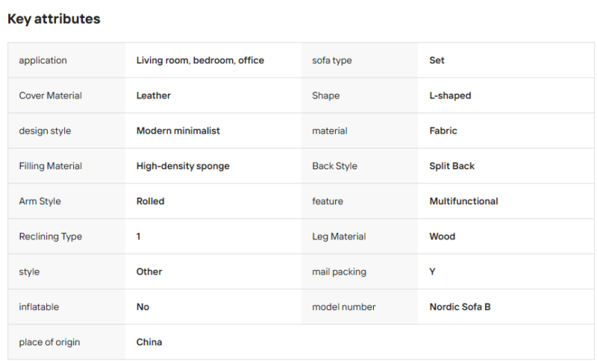The height and width of the screenshot is (364, 597).
Task: Select the Wood leg material value
Action: [x=442, y=236]
